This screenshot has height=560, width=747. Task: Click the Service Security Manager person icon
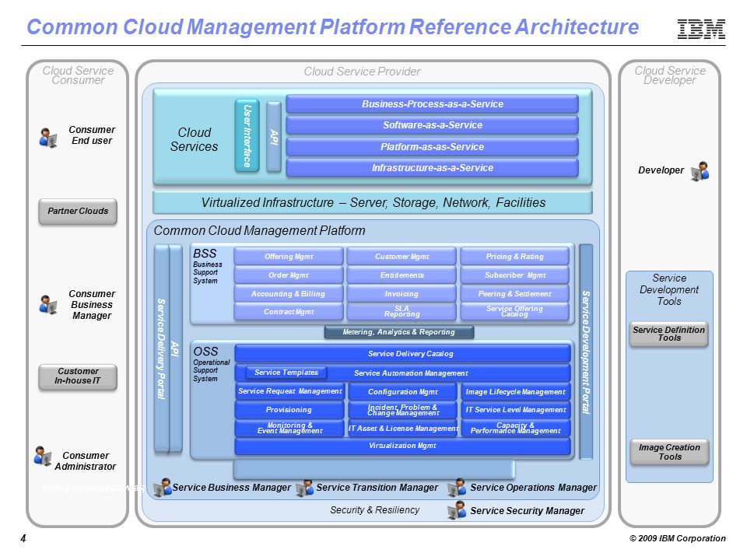click(x=457, y=510)
